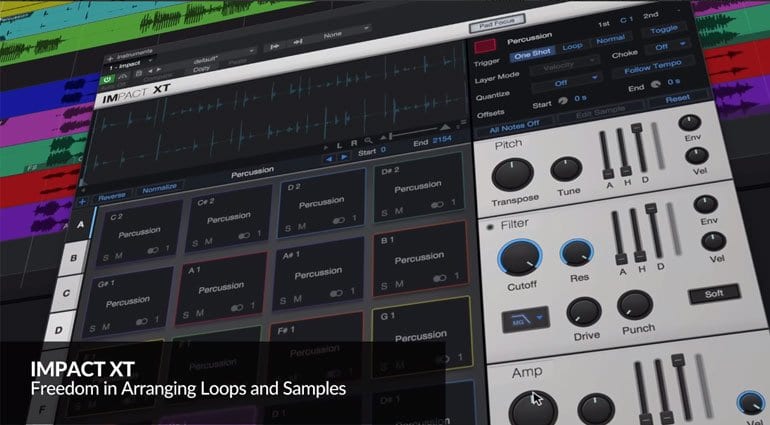Click the Filter Cutoff knob
The height and width of the screenshot is (425, 770).
pos(519,260)
